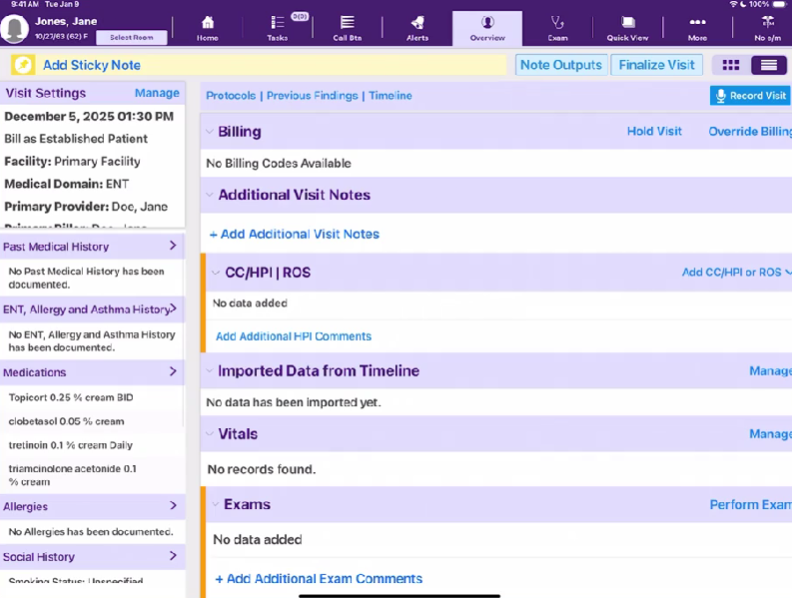Click the sticky note pin icon

(x=23, y=65)
